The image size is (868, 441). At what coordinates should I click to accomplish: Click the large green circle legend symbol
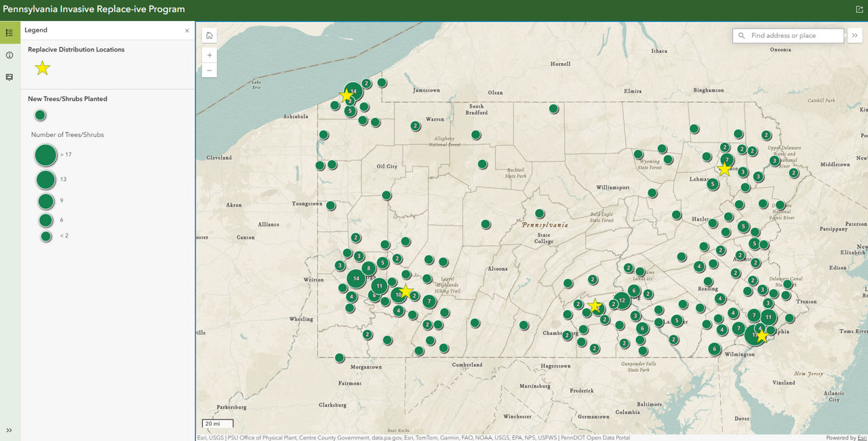[45, 155]
